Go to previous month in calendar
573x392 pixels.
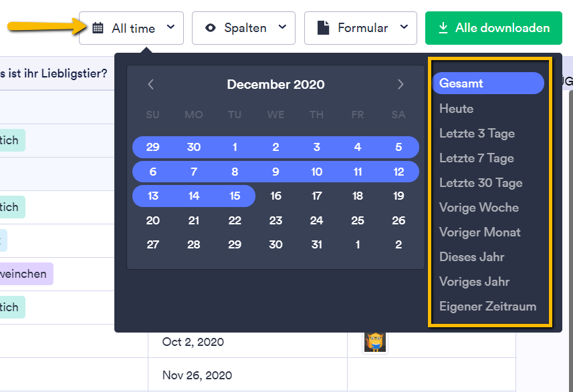click(151, 84)
